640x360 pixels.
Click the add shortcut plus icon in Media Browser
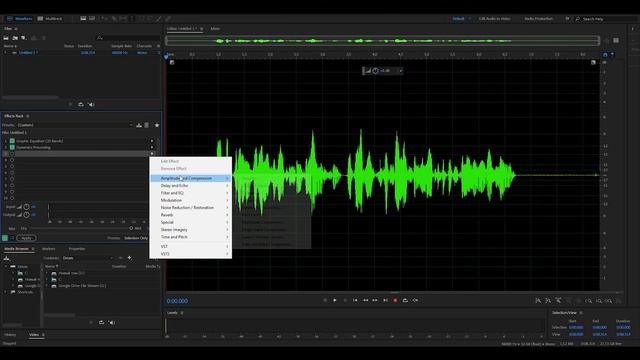[130, 258]
